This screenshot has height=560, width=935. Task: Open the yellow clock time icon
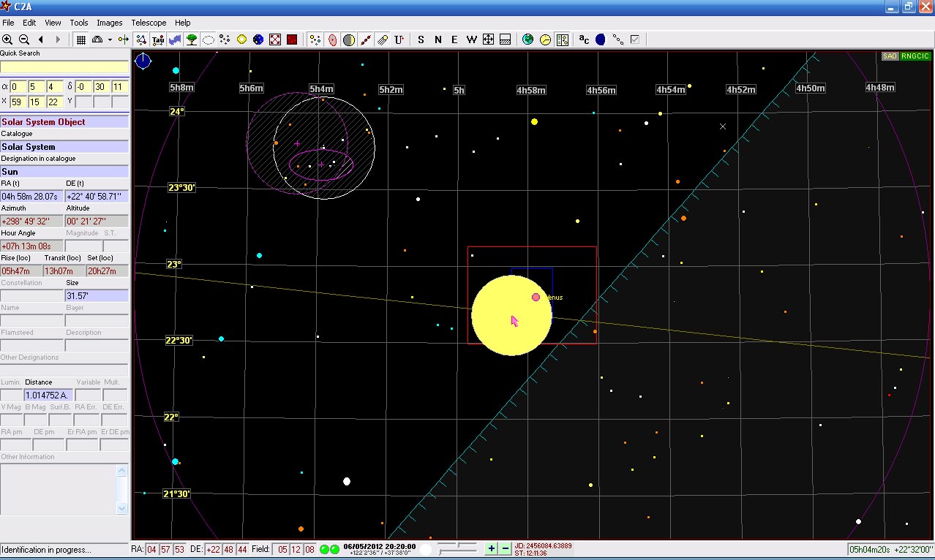(545, 39)
